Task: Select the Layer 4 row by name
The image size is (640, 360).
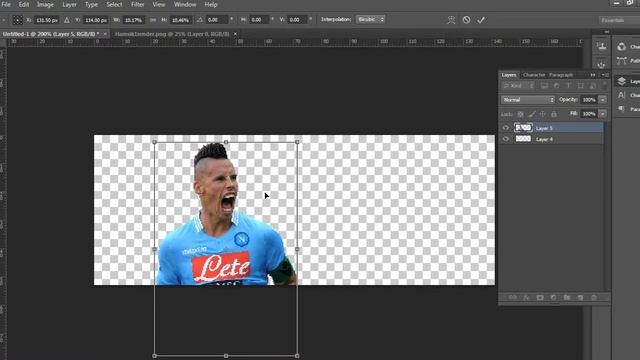Action: [544, 139]
